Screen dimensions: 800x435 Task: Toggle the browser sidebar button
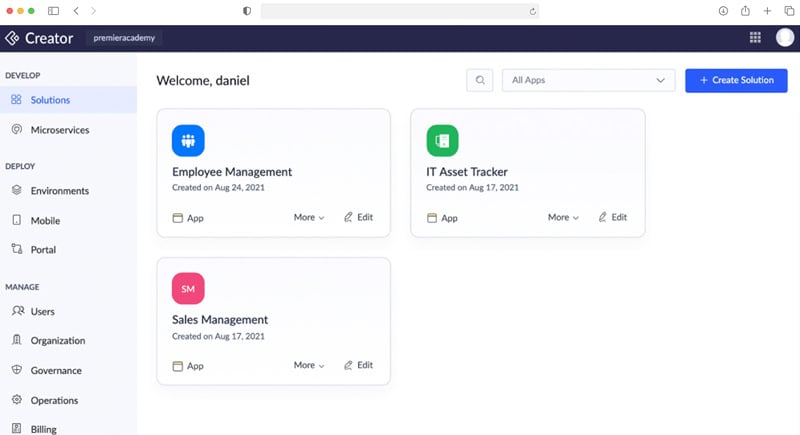click(53, 11)
